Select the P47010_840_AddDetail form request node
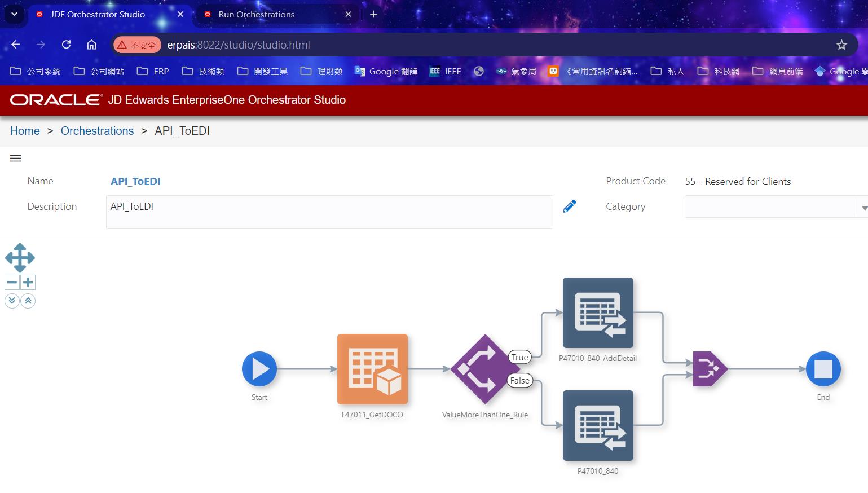Viewport: 868px width, 493px height. (x=598, y=312)
